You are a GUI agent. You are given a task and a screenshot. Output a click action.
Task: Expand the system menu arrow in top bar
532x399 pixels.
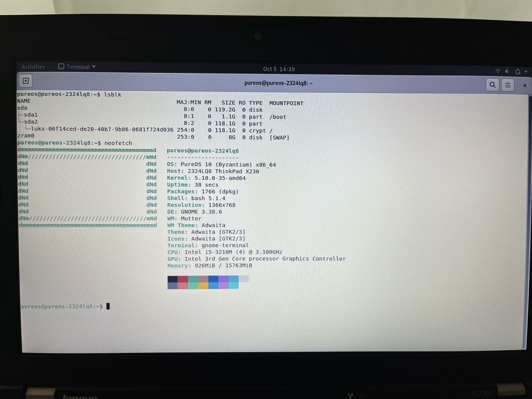526,72
